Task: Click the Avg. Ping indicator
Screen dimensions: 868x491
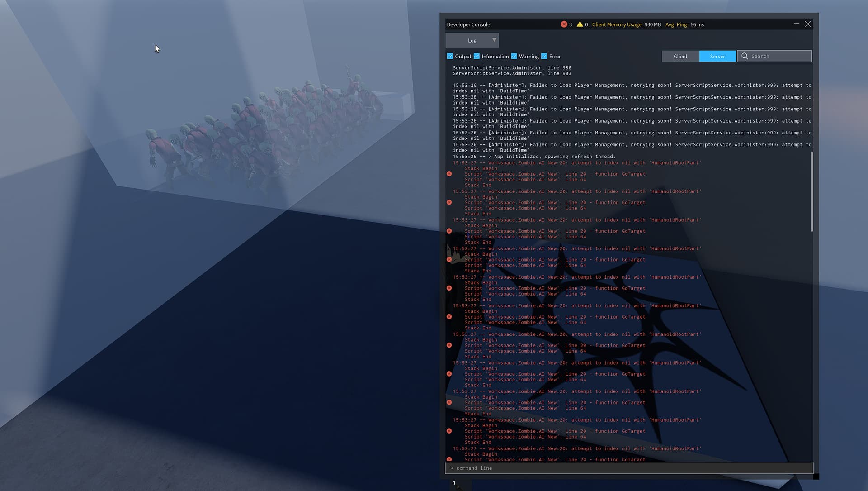Action: 684,24
